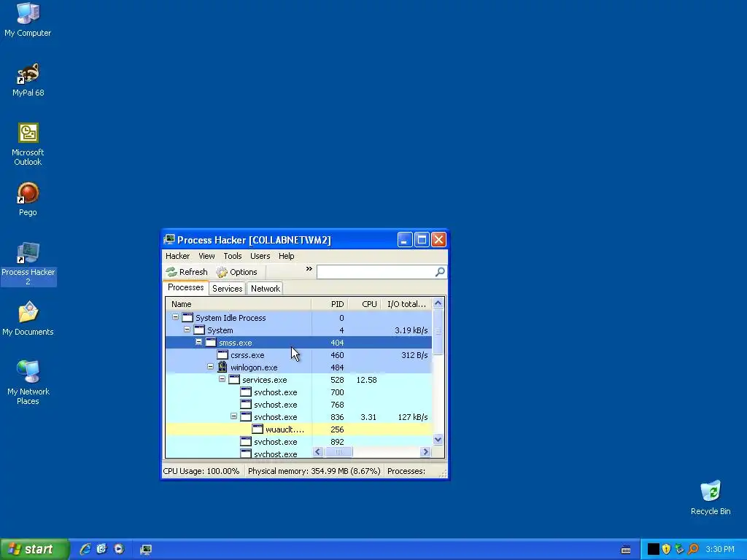The image size is (747, 560).
Task: Click the CPU Usage status bar entry
Action: point(201,471)
